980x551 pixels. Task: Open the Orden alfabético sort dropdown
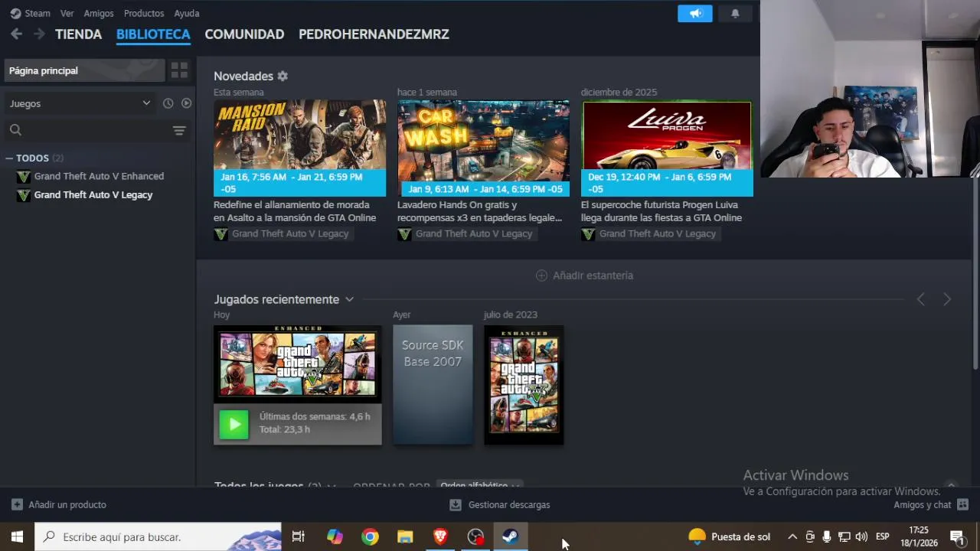pyautogui.click(x=479, y=485)
